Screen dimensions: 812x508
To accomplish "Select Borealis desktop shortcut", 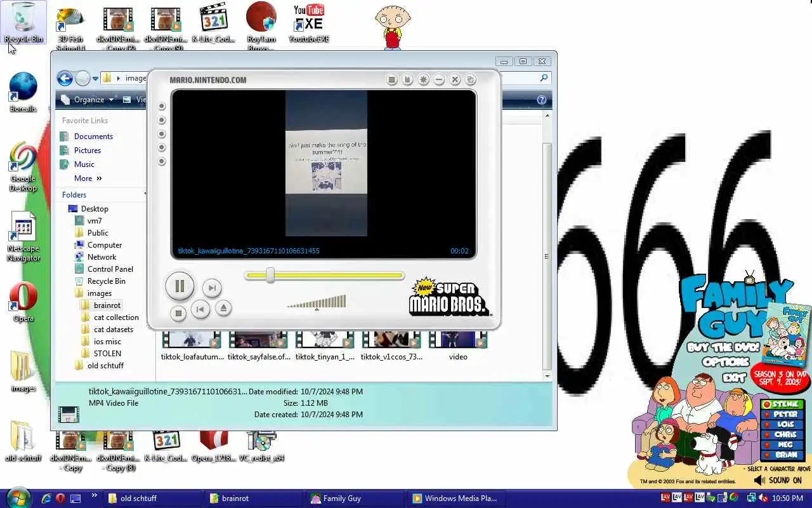I will tap(23, 92).
